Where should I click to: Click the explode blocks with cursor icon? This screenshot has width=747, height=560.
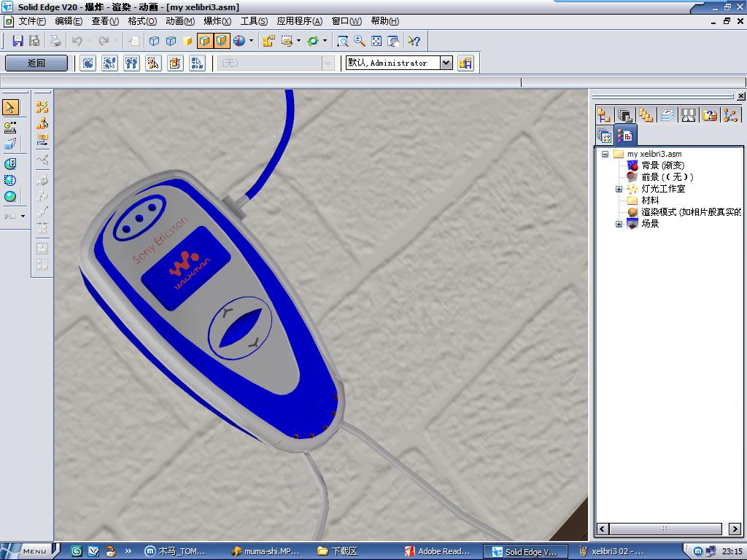[x=42, y=123]
